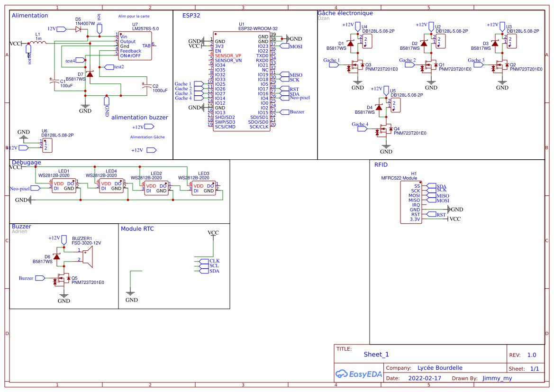Click the ESP32 section title
This screenshot has width=554, height=392.
pos(191,16)
